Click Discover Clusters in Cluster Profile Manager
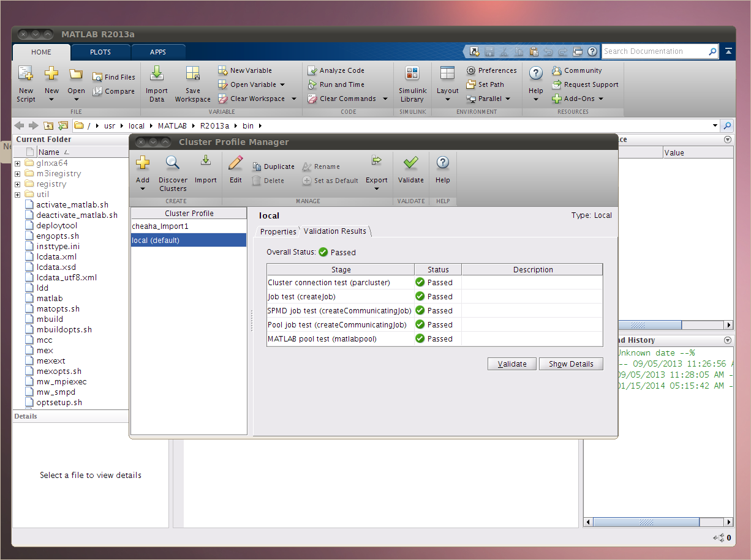 tap(173, 173)
